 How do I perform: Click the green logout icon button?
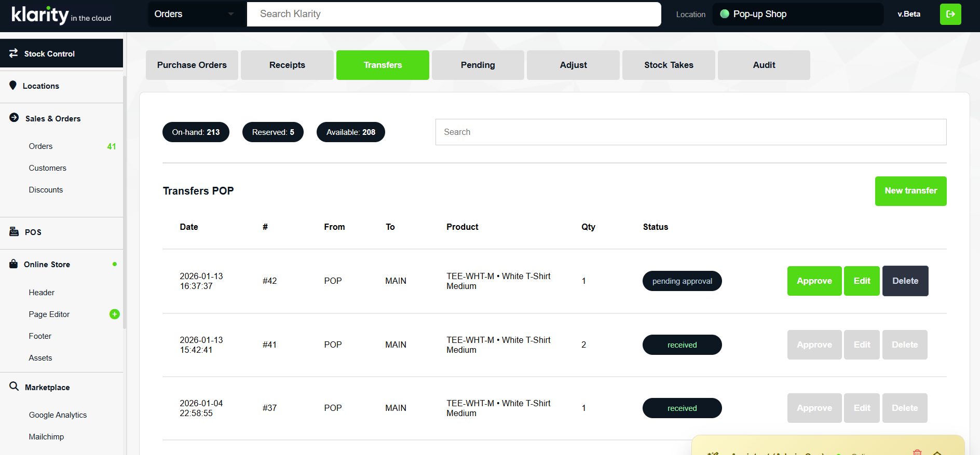tap(950, 14)
